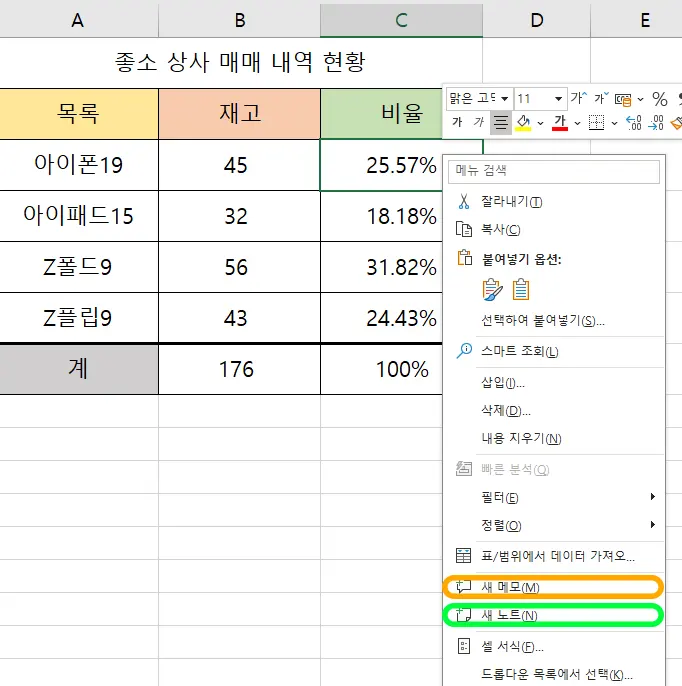Select column D header
The height and width of the screenshot is (686, 682).
pos(537,19)
